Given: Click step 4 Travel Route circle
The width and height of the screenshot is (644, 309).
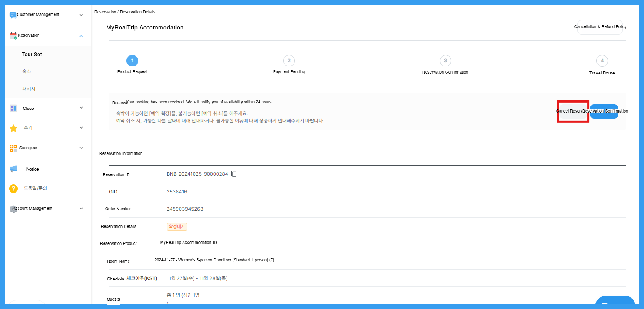Looking at the screenshot, I should [602, 61].
